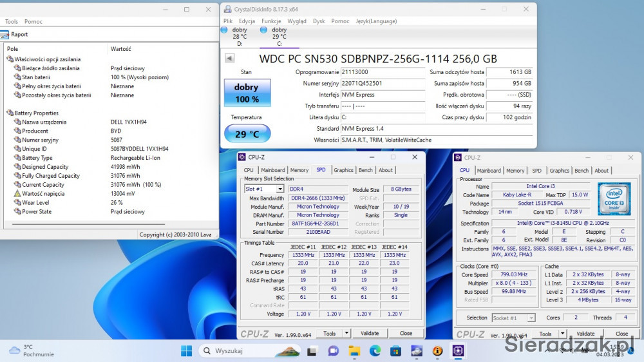Open Pomoc menu in battery window

[33, 21]
